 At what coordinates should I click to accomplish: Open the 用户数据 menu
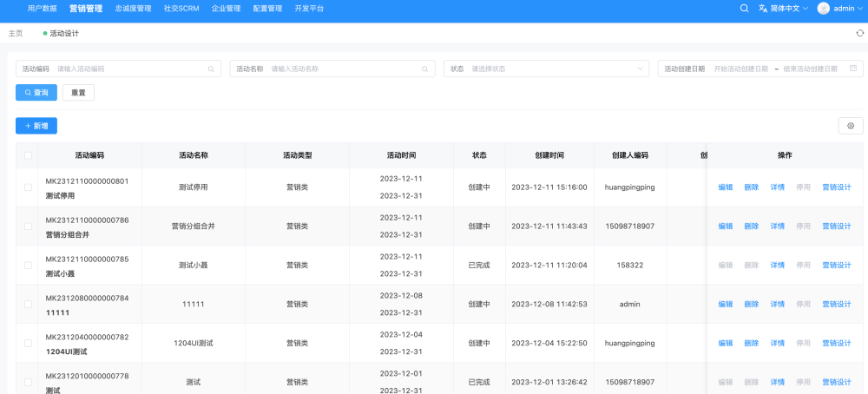[42, 9]
